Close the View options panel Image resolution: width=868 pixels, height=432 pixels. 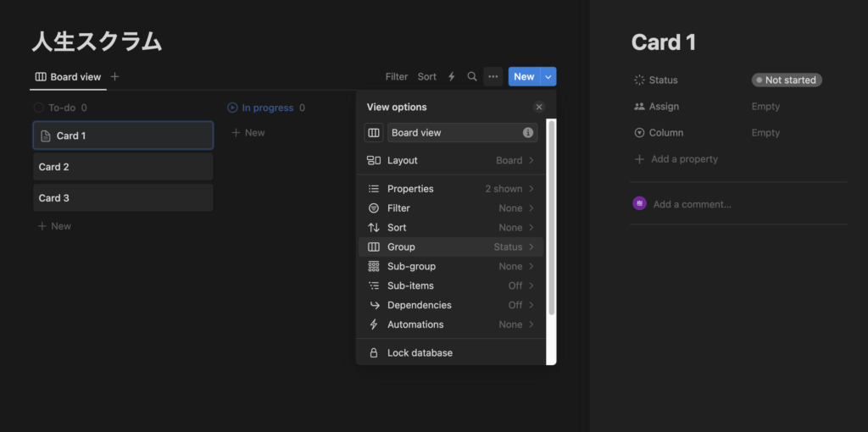click(539, 108)
